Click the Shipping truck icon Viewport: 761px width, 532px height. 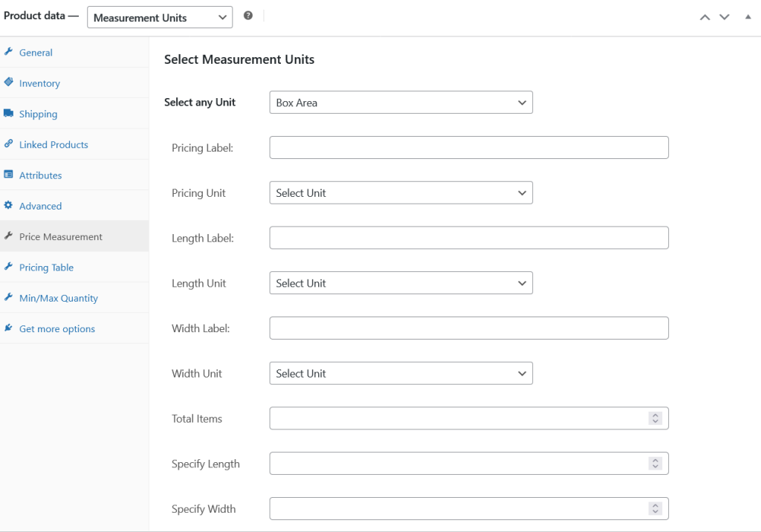pyautogui.click(x=8, y=114)
